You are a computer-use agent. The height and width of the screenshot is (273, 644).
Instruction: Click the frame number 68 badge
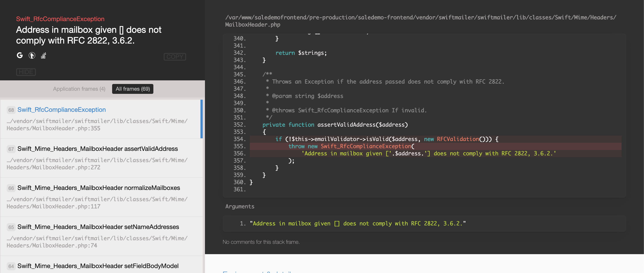11,110
